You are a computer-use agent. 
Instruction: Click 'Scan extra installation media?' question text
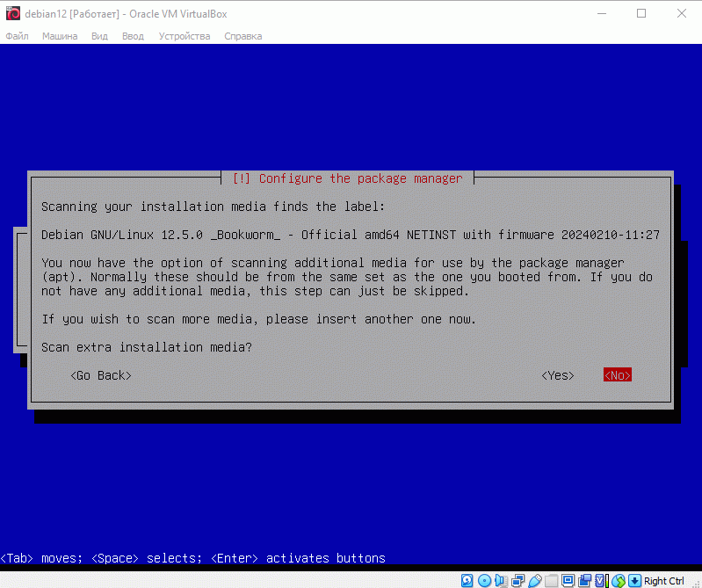click(x=147, y=347)
